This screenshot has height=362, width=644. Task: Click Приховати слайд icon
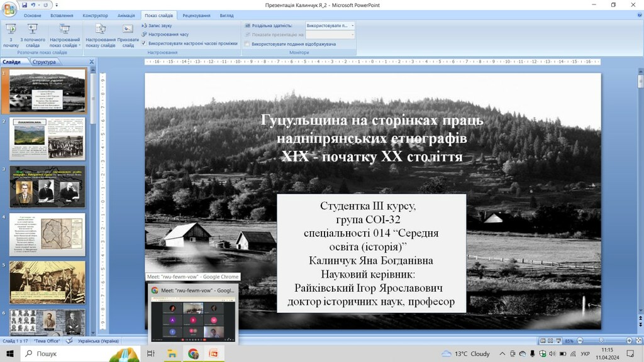tap(128, 35)
